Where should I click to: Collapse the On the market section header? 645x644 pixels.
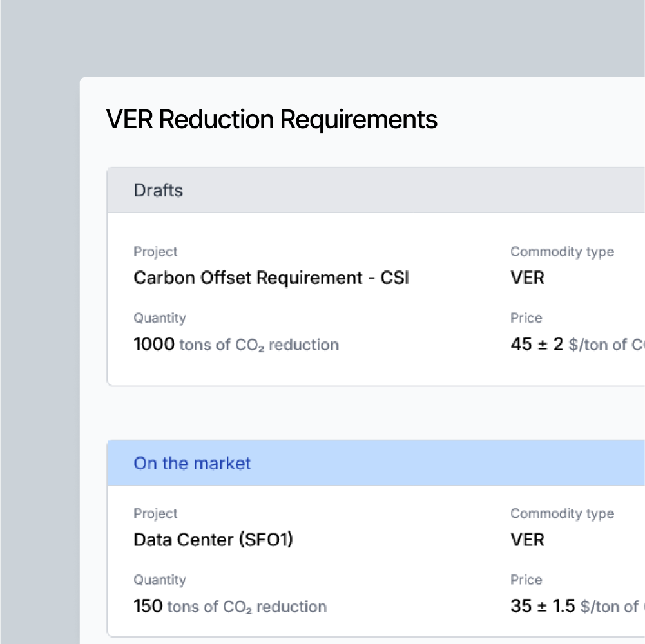click(192, 464)
